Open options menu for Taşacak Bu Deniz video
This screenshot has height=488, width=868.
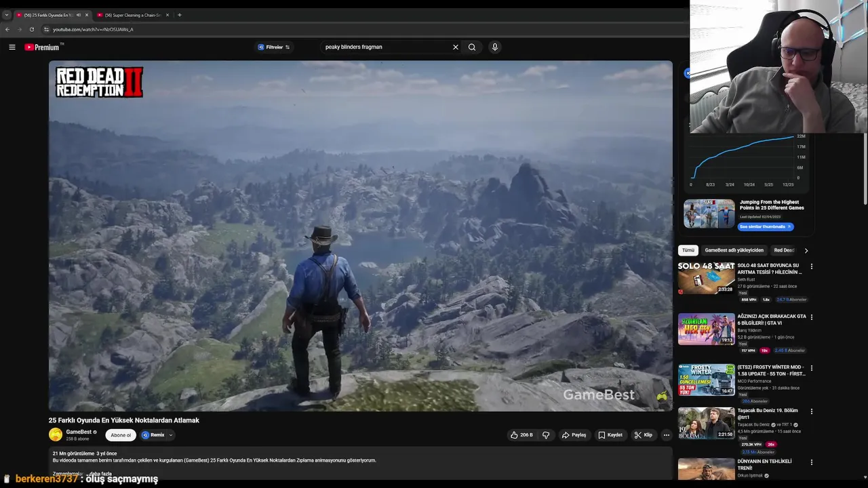point(812,411)
